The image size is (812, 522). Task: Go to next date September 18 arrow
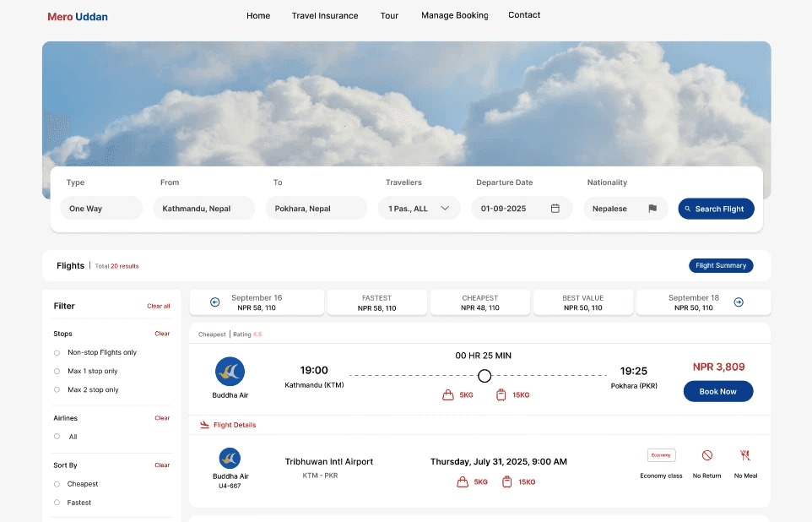[x=739, y=302]
